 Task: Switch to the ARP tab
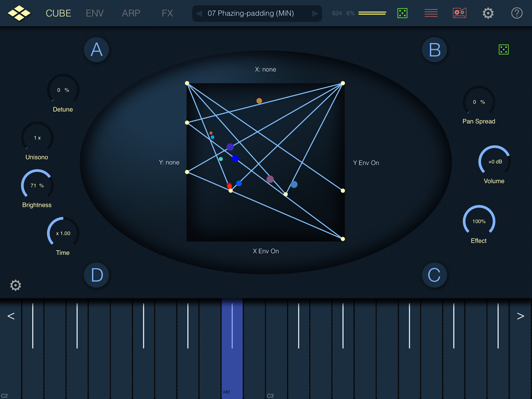pos(131,13)
